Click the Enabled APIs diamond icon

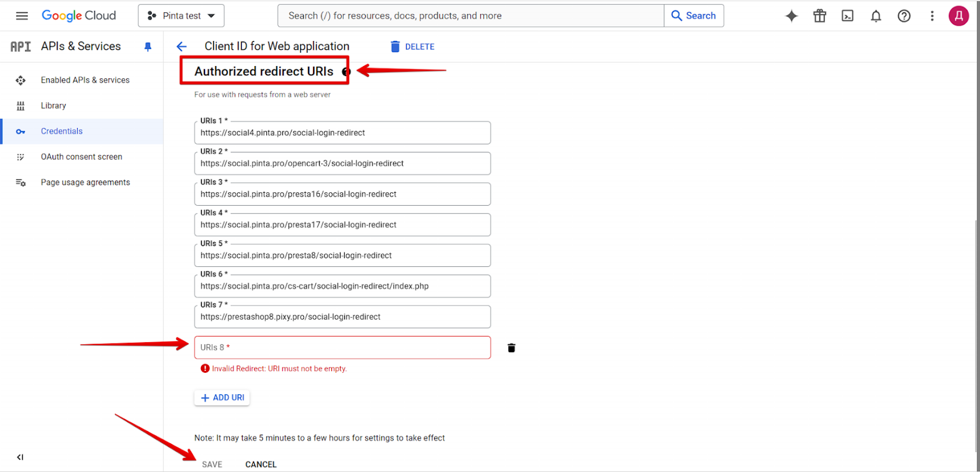coord(20,80)
